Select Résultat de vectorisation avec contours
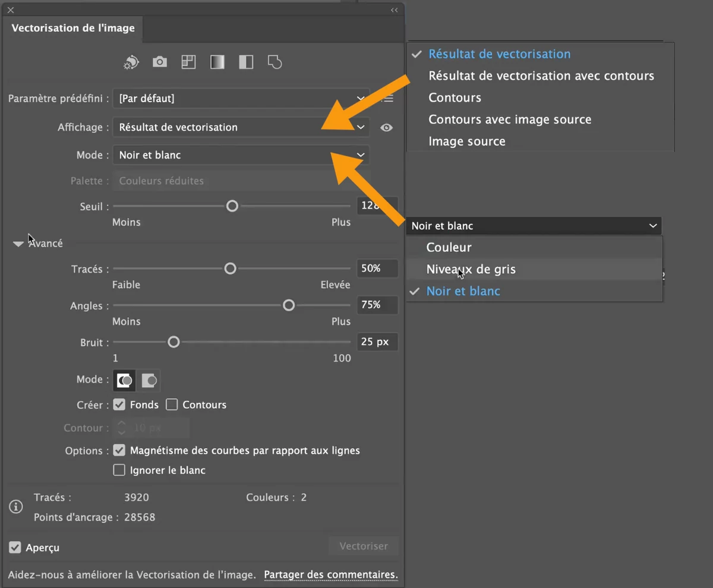 coord(541,76)
